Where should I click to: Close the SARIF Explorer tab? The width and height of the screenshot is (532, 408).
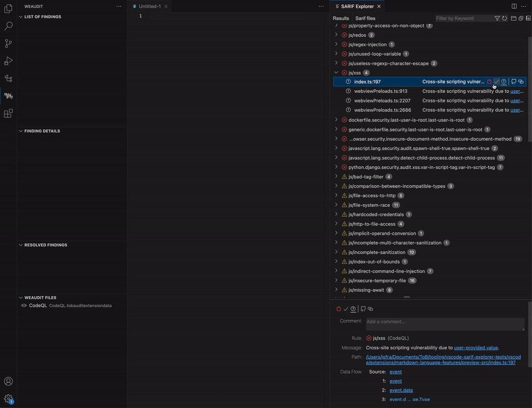click(x=379, y=6)
